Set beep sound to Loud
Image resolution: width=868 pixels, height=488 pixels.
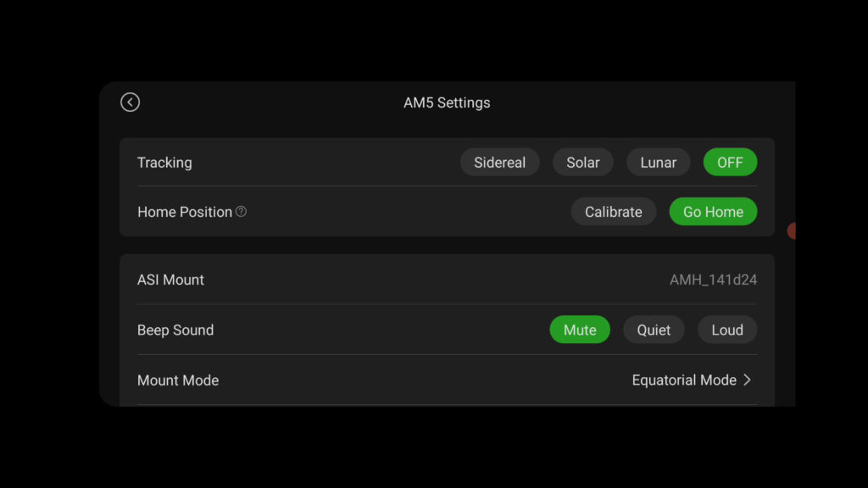(727, 330)
